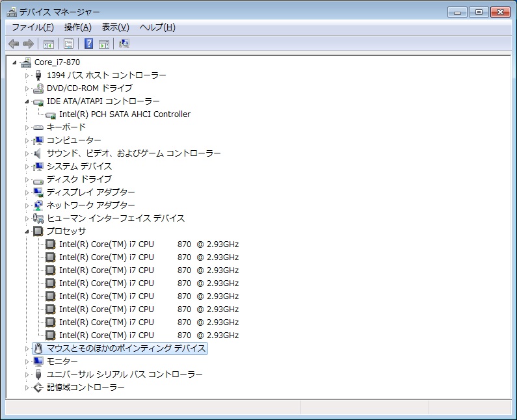
Task: Select the Core_i7-870 tree label
Action: pos(57,62)
